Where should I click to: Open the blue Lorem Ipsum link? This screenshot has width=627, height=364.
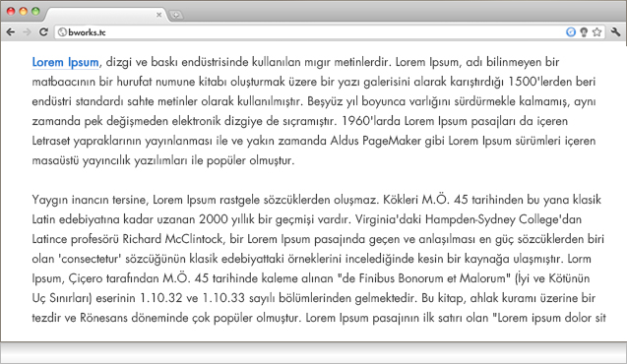point(65,62)
